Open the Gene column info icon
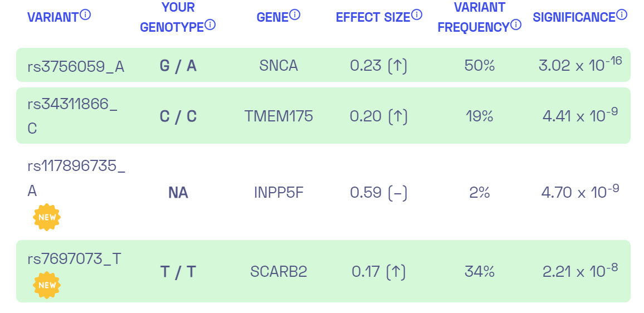Viewport: 644px width, 313px height. [295, 14]
